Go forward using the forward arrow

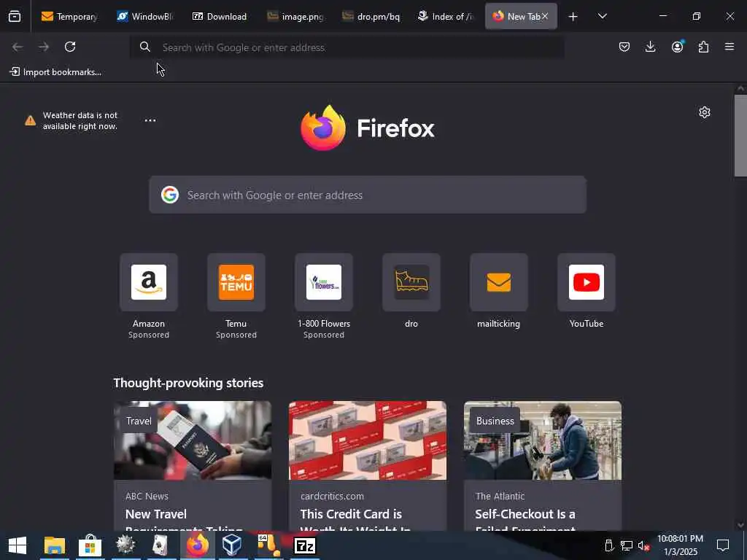pyautogui.click(x=44, y=47)
